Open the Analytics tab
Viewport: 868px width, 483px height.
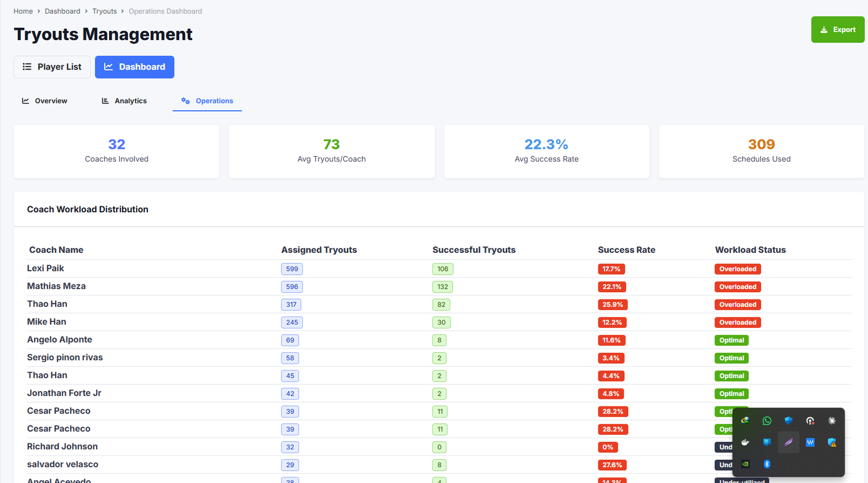pos(124,101)
